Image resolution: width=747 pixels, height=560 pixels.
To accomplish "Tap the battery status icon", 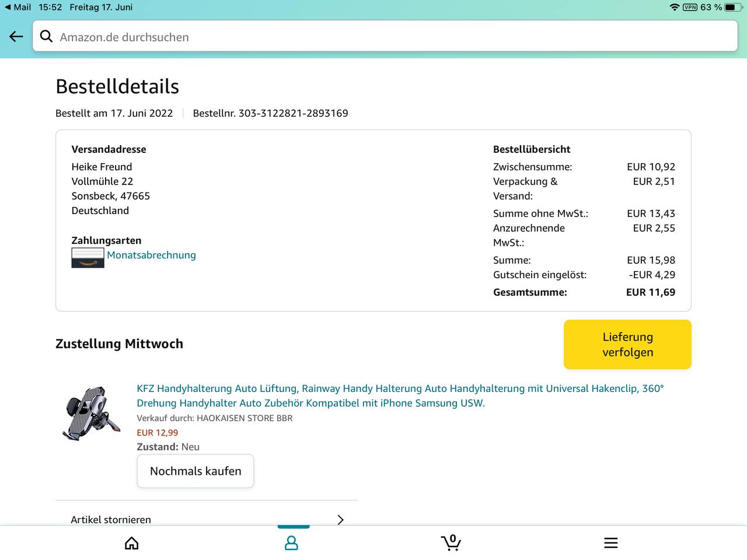I will point(734,7).
